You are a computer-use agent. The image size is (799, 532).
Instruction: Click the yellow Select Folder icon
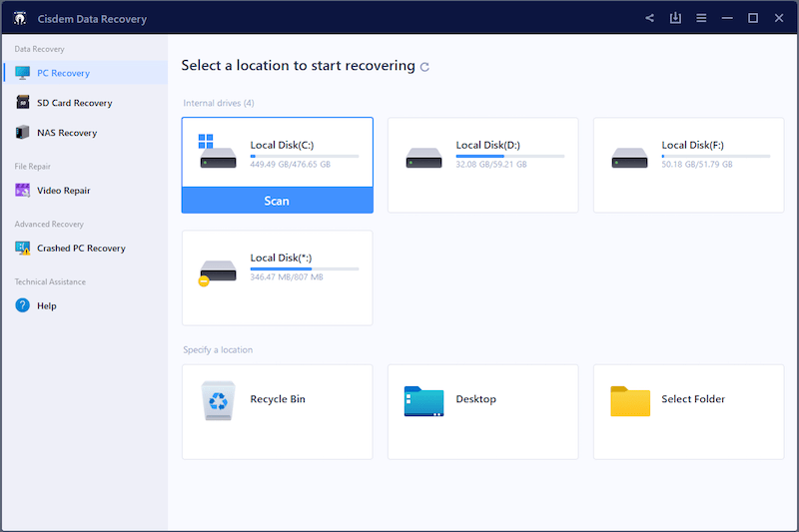(630, 400)
